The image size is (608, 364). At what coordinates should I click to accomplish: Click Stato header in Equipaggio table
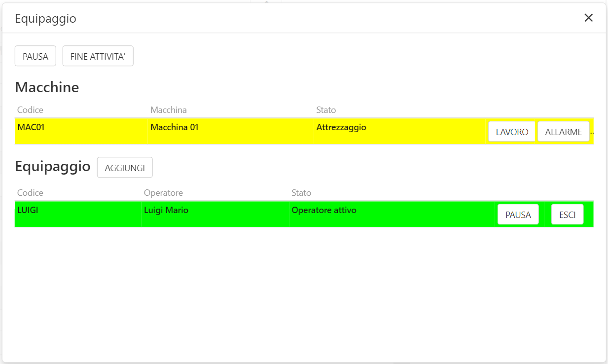(x=301, y=192)
